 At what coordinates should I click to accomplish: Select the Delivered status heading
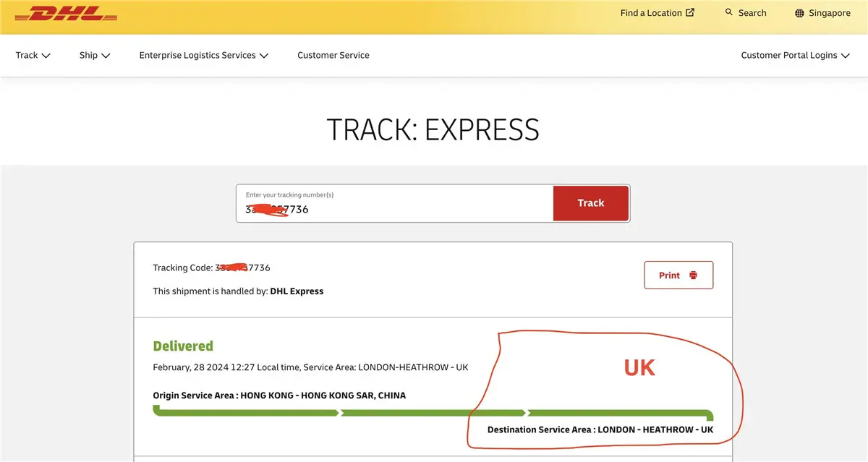coord(182,346)
